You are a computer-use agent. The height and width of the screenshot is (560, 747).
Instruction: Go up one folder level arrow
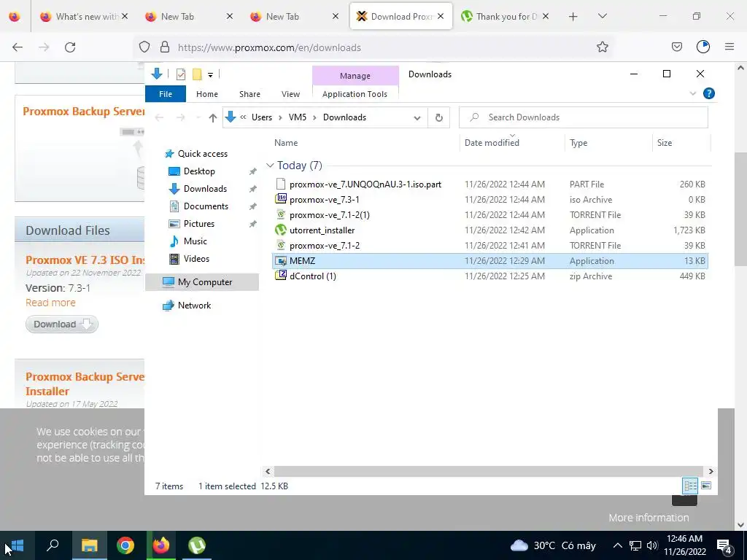point(213,117)
